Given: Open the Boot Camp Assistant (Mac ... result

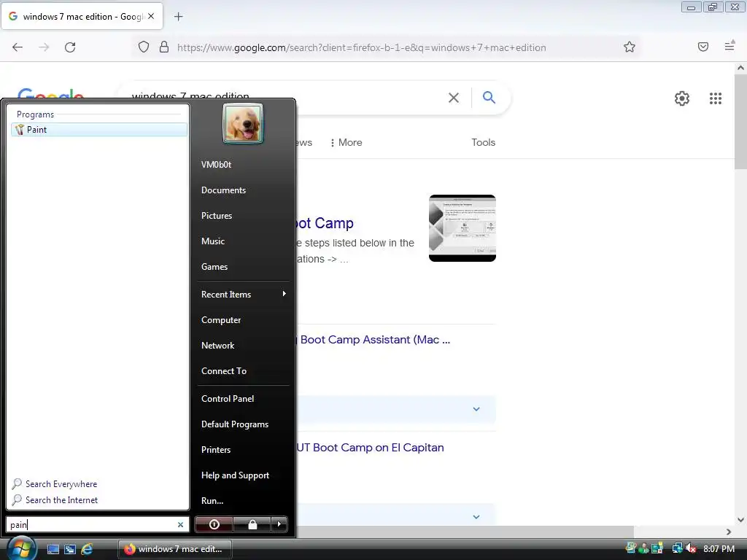Looking at the screenshot, I should pyautogui.click(x=375, y=340).
